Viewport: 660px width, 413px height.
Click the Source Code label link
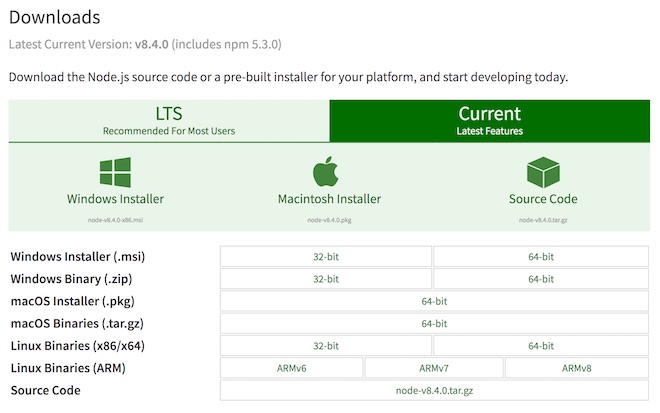[542, 199]
